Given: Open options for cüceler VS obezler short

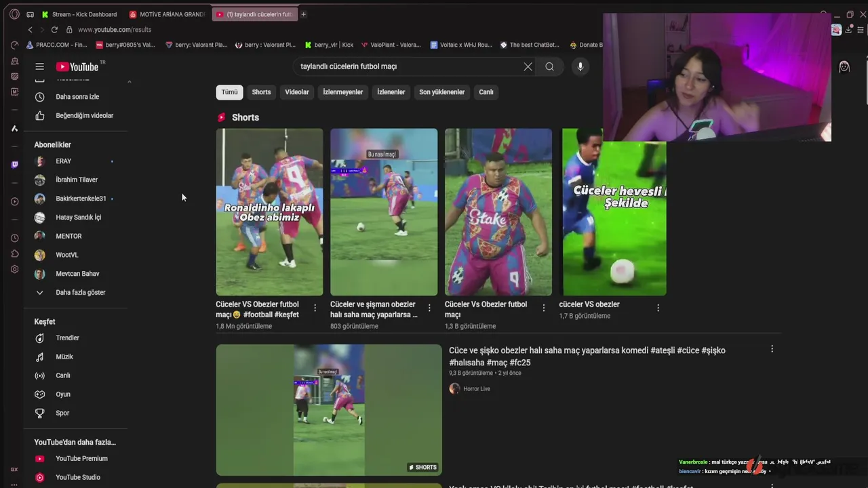Looking at the screenshot, I should pyautogui.click(x=658, y=308).
